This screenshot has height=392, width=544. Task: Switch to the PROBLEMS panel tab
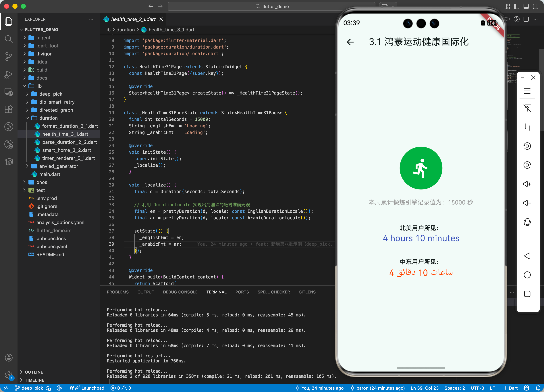pos(117,292)
